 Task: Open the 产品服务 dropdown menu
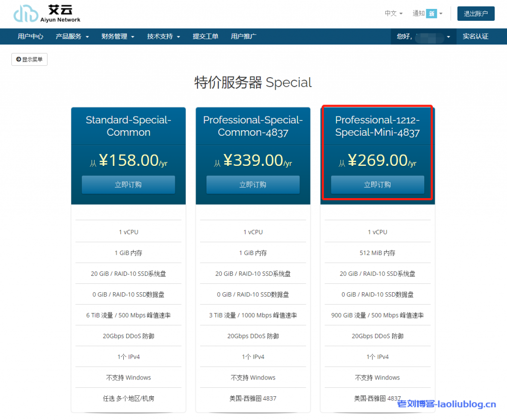tap(72, 36)
